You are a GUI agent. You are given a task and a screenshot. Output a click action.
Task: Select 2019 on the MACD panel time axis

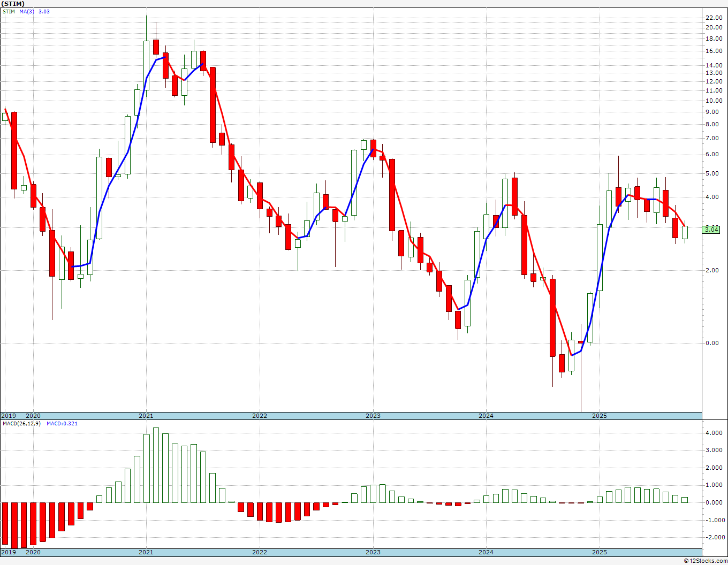coord(9,552)
